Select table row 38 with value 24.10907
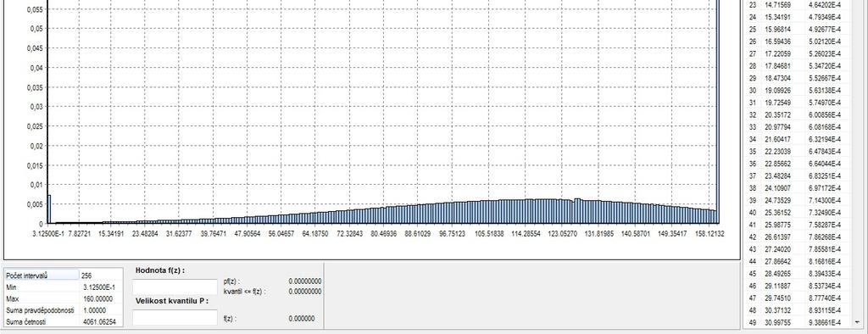 coord(797,188)
